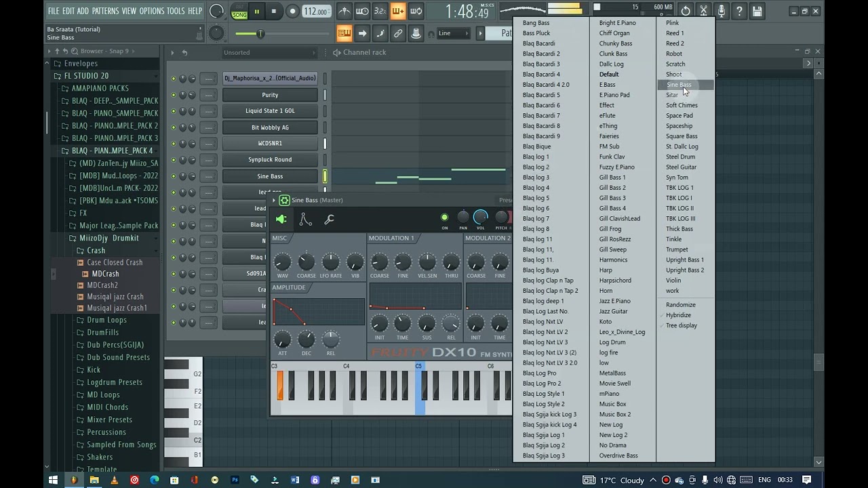This screenshot has height=488, width=868.
Task: Click the browser search magnifier icon
Action: (75, 51)
